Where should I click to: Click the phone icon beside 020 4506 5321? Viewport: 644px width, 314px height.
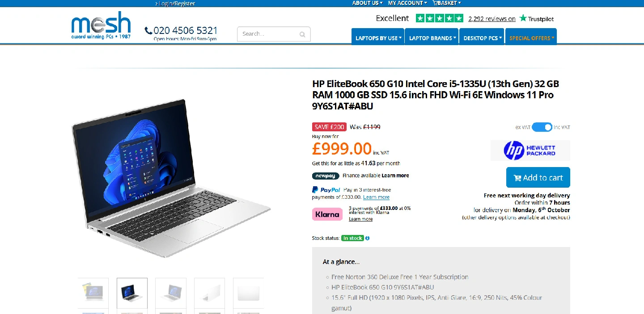[148, 31]
